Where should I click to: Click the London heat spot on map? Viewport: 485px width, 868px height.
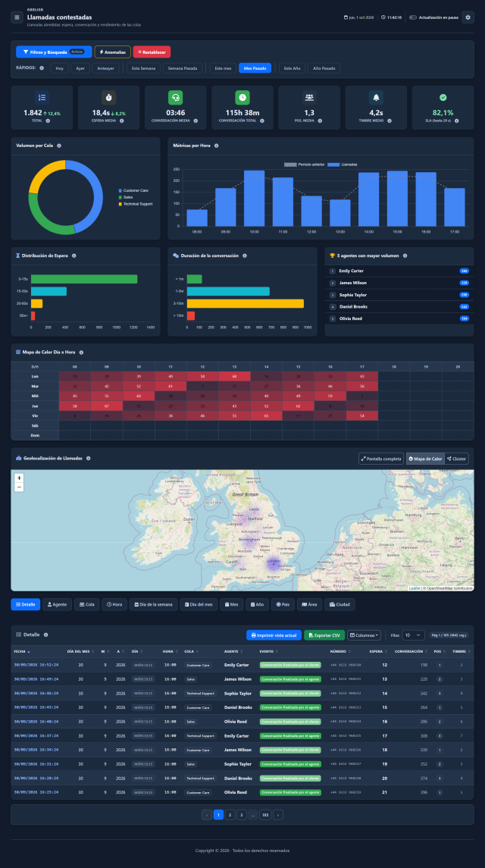[x=274, y=562]
